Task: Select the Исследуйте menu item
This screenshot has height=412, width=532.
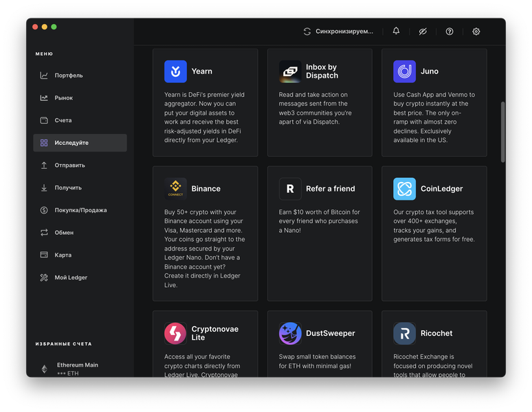Action: (x=80, y=143)
